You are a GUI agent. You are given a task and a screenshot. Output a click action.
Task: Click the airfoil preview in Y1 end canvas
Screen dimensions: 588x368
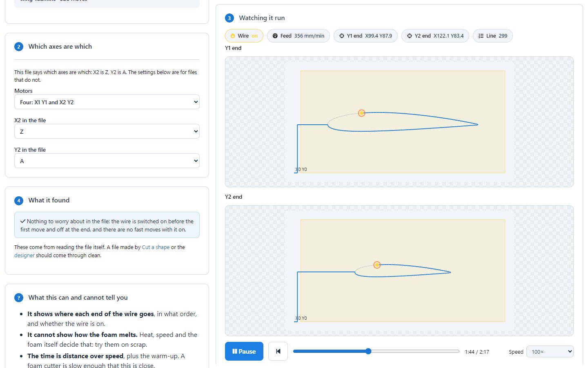(x=403, y=122)
